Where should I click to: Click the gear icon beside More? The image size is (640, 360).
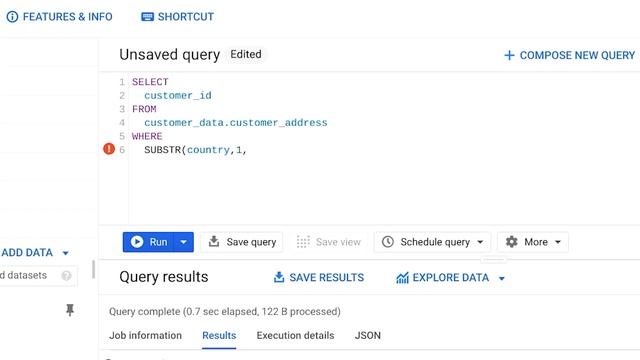(x=511, y=242)
